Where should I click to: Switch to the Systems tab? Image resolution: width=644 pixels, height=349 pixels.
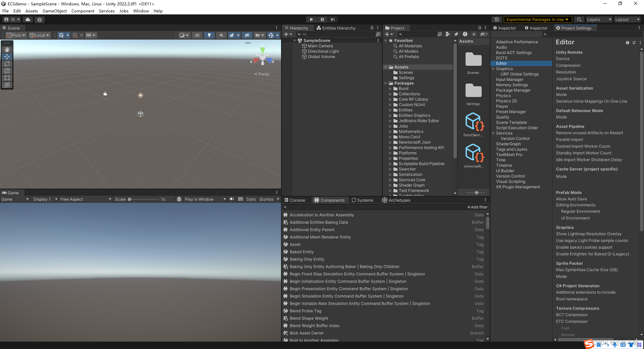pos(362,200)
